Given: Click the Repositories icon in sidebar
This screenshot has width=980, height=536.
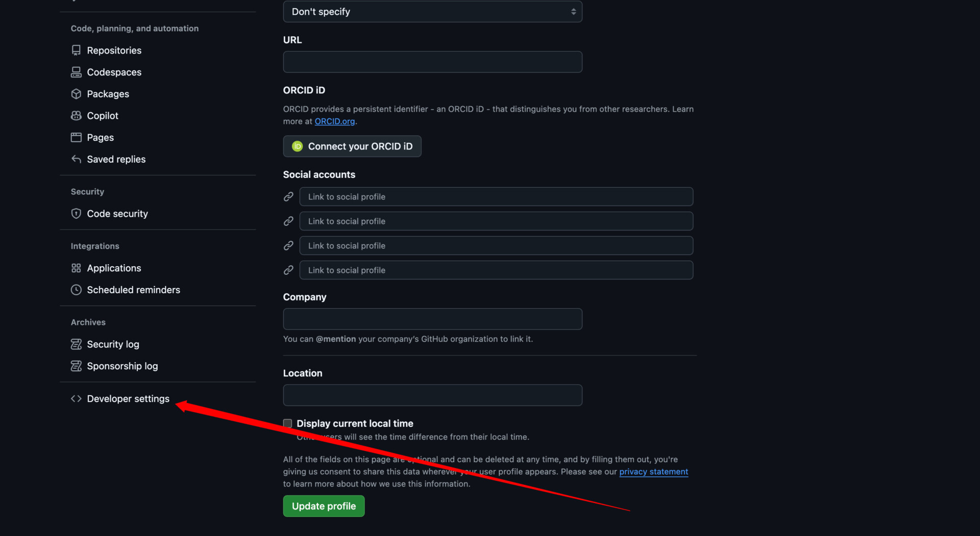Looking at the screenshot, I should (76, 50).
